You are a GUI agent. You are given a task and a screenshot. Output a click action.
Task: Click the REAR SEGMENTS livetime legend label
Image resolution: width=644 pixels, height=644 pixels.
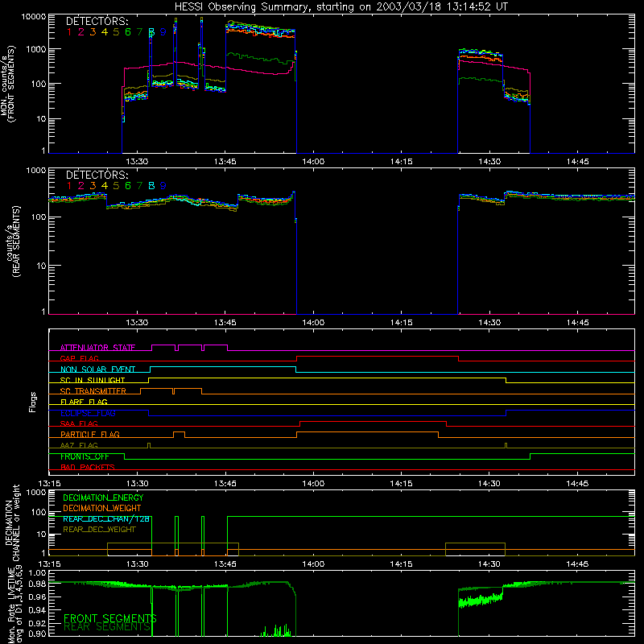pos(107,627)
